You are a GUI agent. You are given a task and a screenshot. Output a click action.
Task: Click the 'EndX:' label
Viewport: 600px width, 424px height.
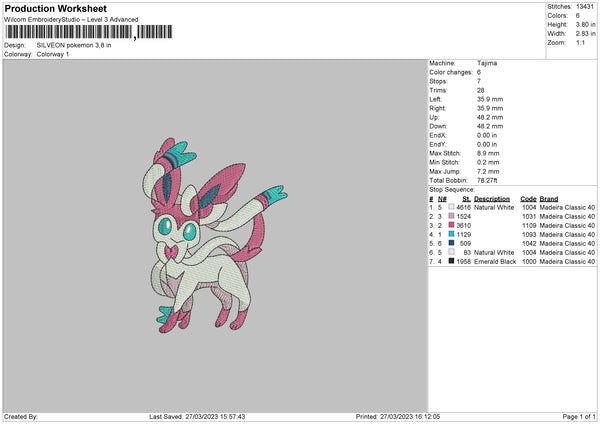click(438, 135)
